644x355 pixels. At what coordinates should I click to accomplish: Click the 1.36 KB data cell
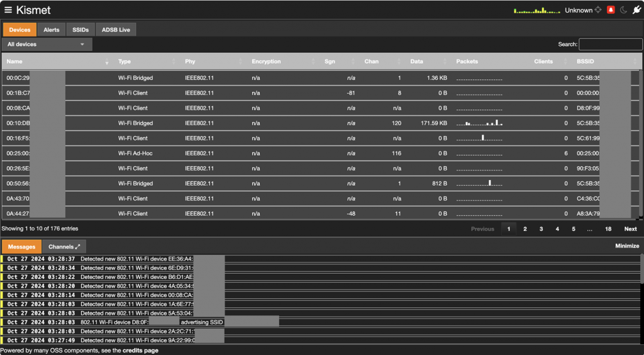(437, 77)
